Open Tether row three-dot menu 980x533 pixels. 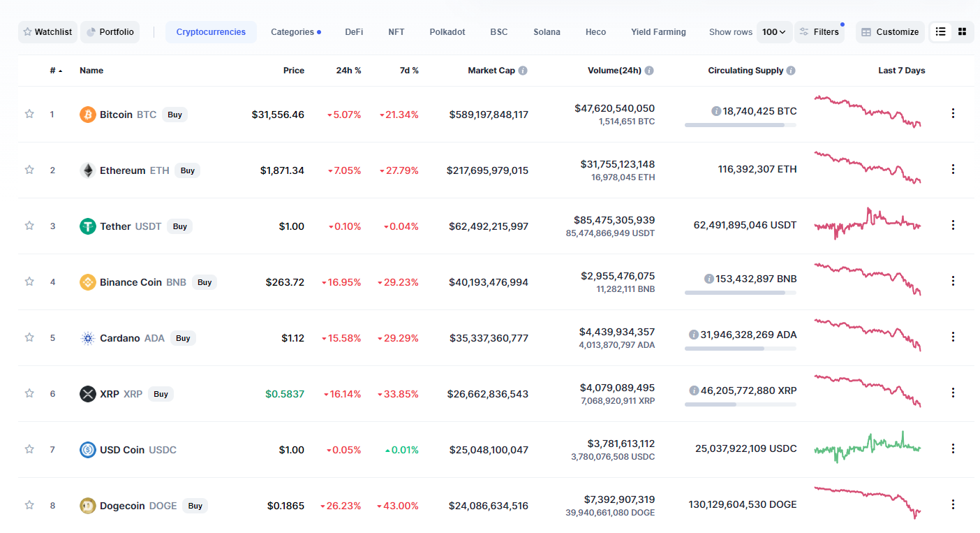click(953, 225)
